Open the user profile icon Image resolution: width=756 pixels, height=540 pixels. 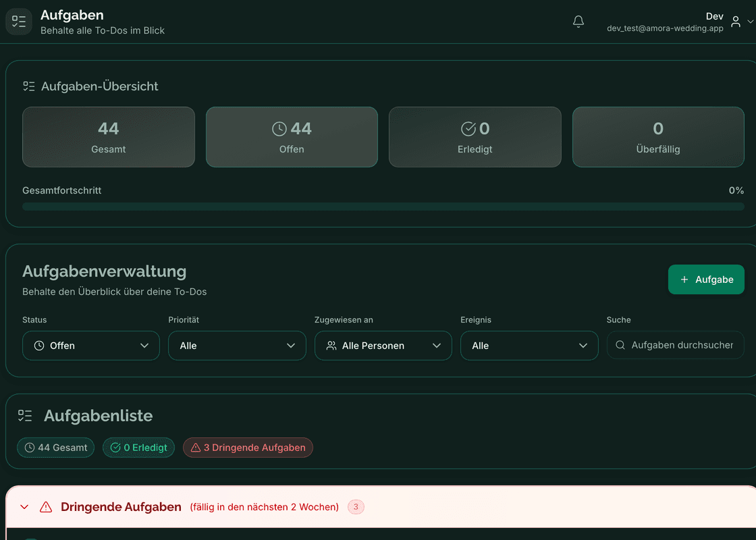click(735, 22)
